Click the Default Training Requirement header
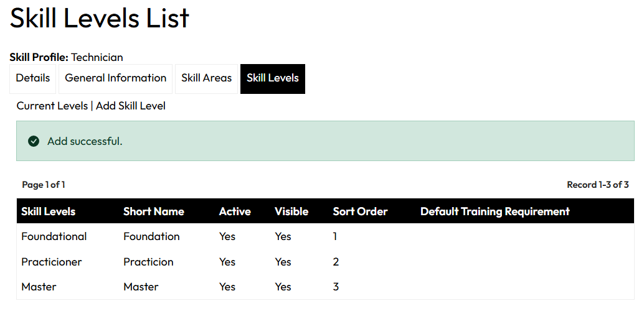The width and height of the screenshot is (644, 324). click(495, 211)
